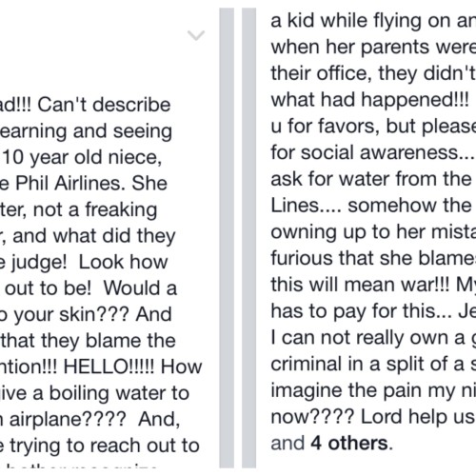Tap the "for social awareness..." line

click(x=372, y=152)
